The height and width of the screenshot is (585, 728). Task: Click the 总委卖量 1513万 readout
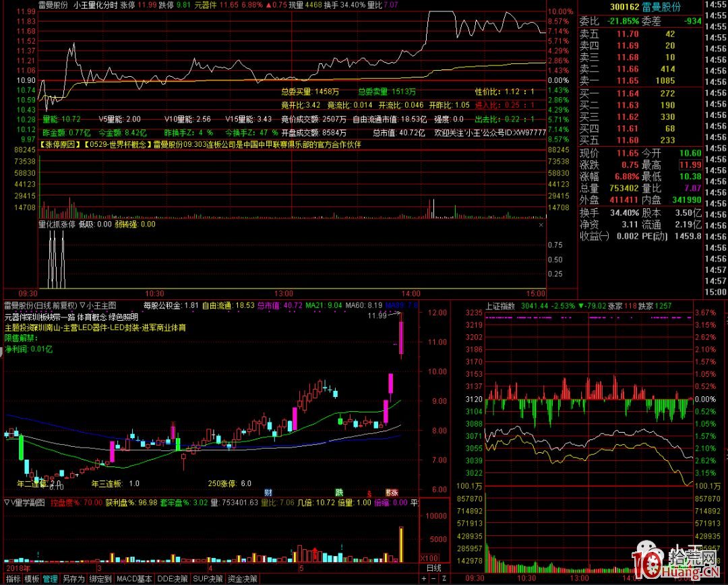pos(387,92)
